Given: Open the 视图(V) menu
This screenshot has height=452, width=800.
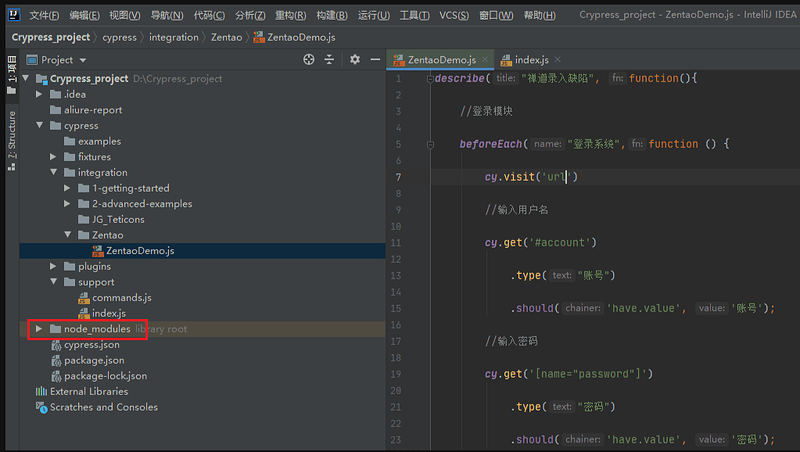Looking at the screenshot, I should pyautogui.click(x=124, y=15).
